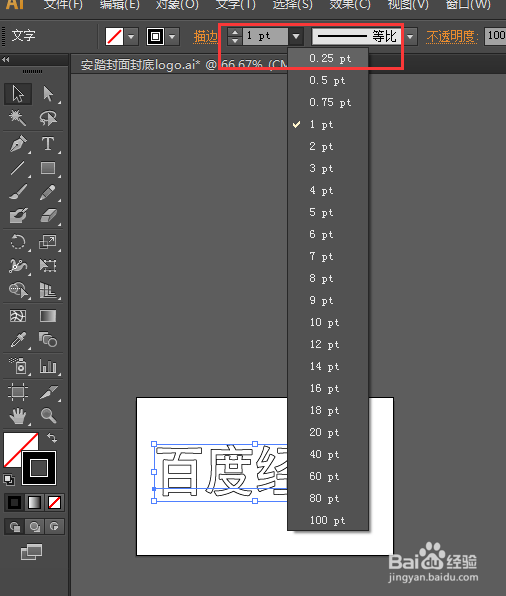Select the Blob Brush tool
Screen dimensions: 506x596
(x=18, y=216)
